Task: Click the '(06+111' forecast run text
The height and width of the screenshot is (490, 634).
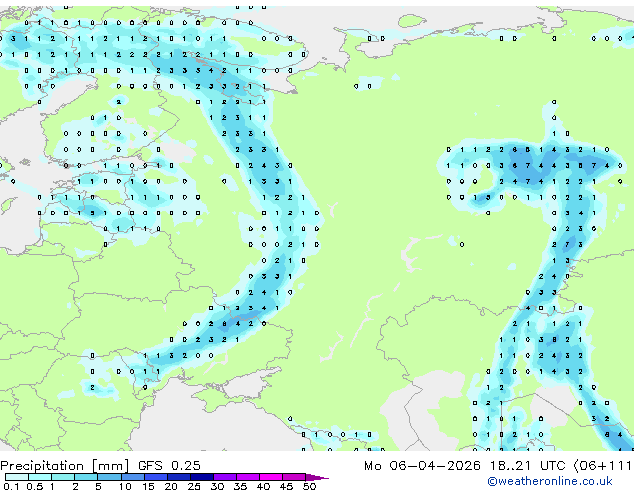Action: click(x=603, y=465)
